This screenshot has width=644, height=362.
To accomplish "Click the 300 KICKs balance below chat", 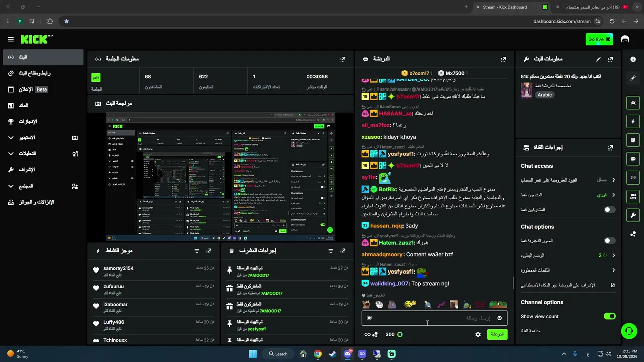I will [394, 334].
